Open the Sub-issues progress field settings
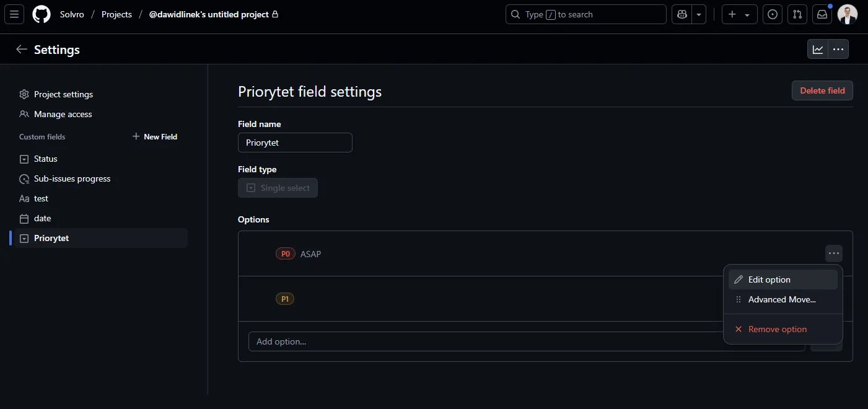The image size is (868, 409). pos(72,178)
